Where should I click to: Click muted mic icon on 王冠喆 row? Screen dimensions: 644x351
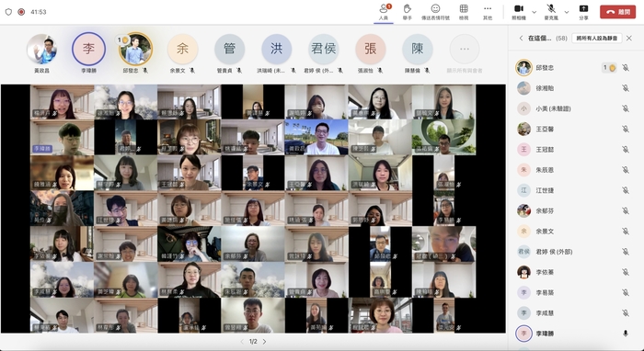coord(625,150)
